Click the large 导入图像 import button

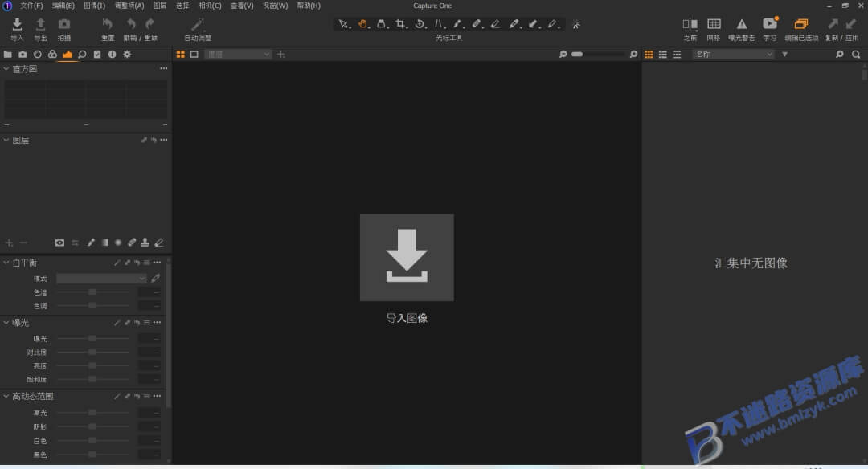(x=407, y=258)
